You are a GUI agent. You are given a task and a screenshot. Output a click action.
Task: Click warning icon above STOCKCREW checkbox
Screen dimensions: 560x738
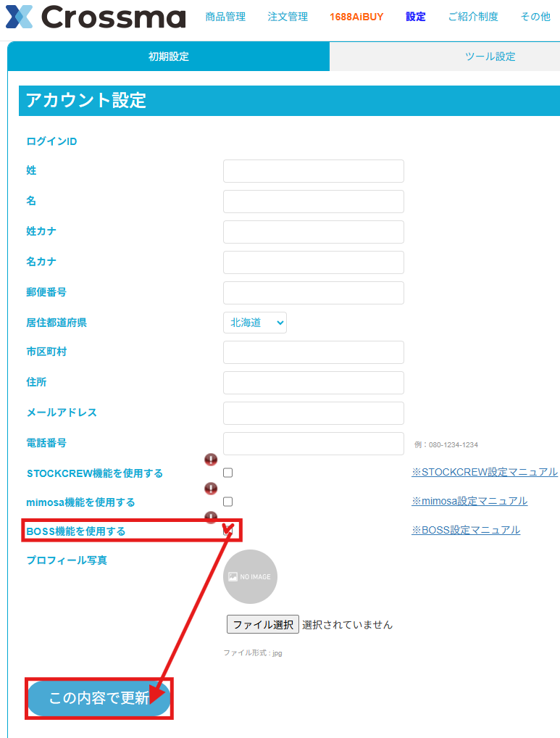(x=211, y=459)
